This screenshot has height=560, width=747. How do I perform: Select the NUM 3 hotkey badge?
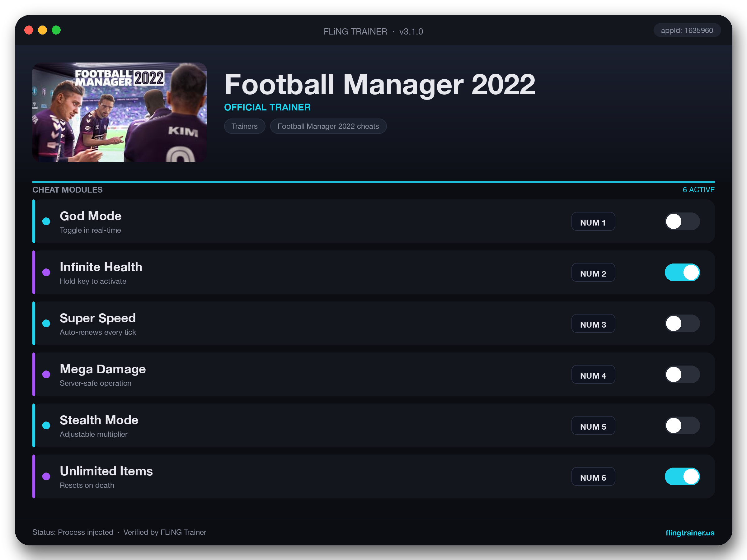(x=593, y=323)
